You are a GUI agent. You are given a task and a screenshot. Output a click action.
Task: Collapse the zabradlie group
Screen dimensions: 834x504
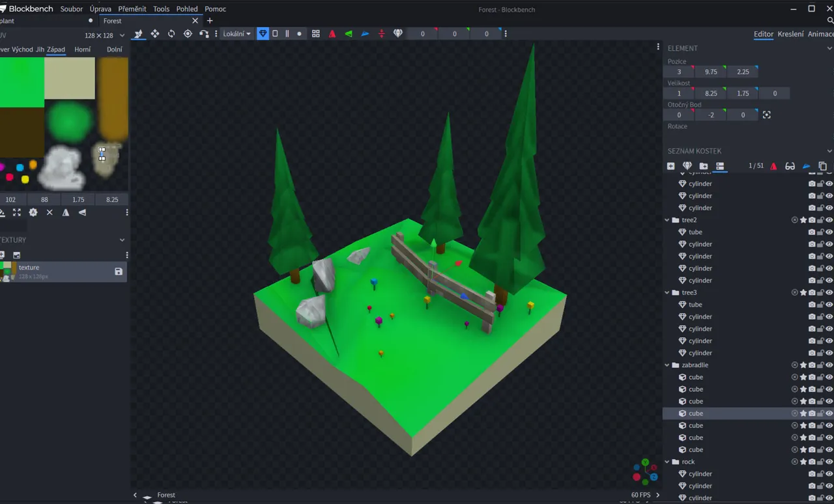point(667,365)
